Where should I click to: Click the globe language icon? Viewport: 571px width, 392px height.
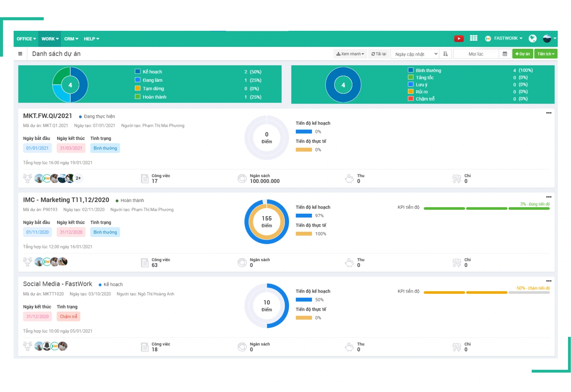point(532,39)
